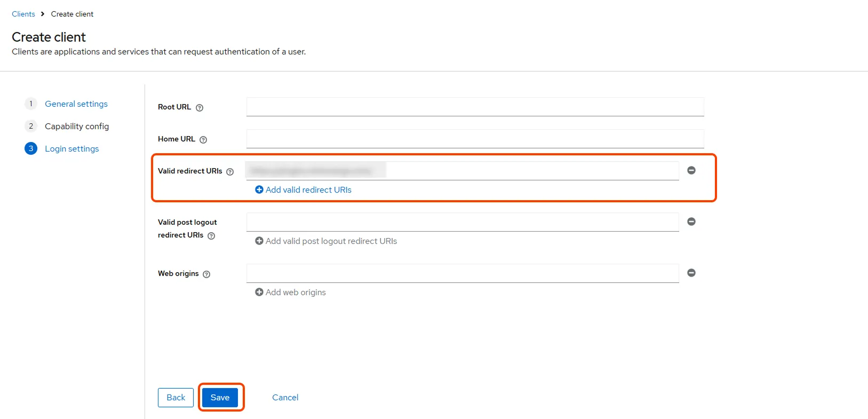Click Add valid post logout redirect URIs
Image resolution: width=868 pixels, height=419 pixels.
click(x=326, y=241)
